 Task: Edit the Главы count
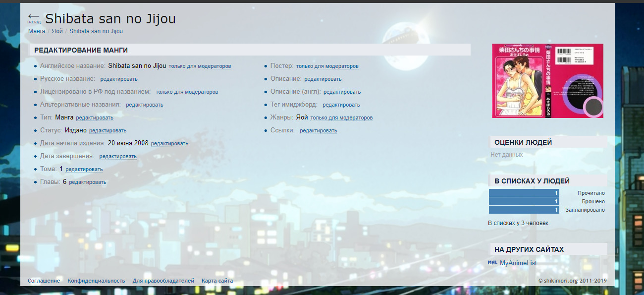88,182
